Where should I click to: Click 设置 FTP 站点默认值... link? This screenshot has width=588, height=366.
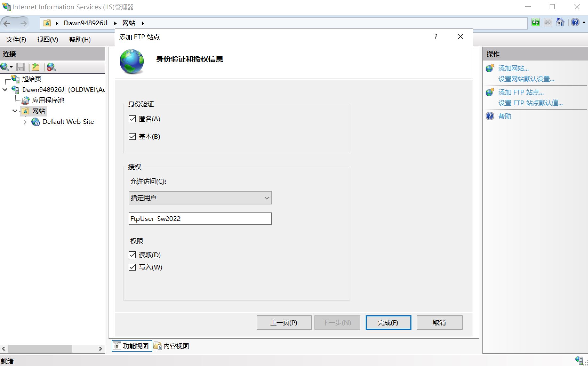[531, 103]
